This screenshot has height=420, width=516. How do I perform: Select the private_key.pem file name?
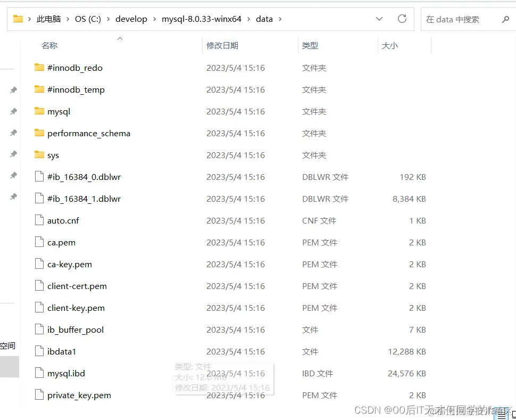[x=79, y=396]
